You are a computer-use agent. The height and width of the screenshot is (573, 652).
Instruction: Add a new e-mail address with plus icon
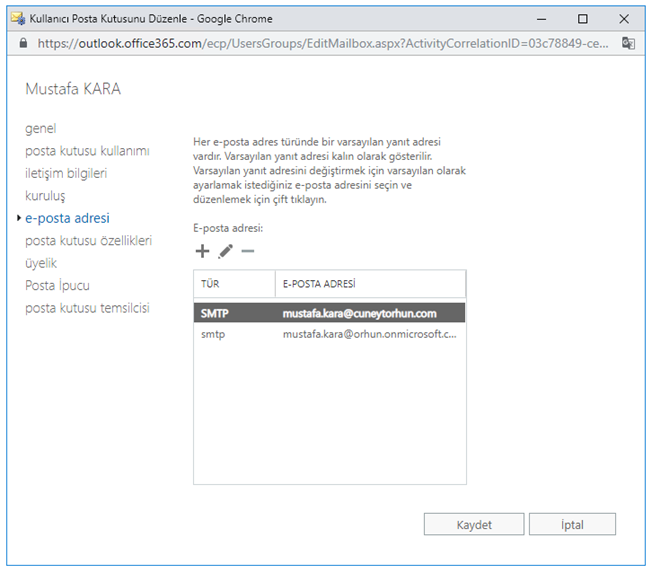coord(202,251)
